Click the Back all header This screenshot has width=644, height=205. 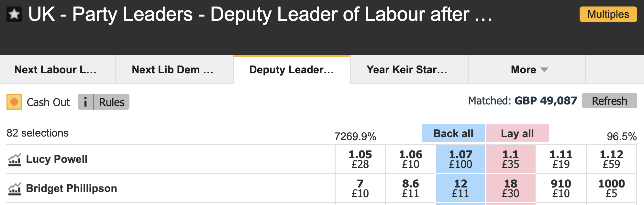pyautogui.click(x=453, y=133)
